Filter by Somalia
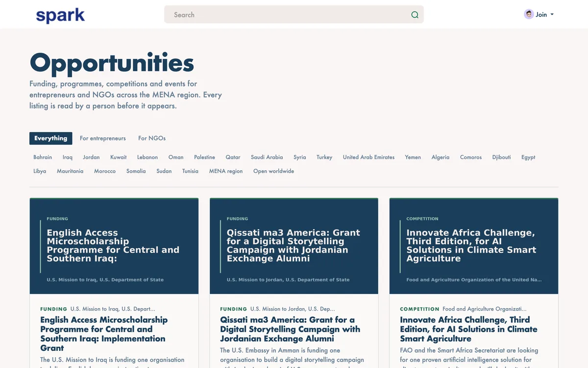This screenshot has height=368, width=588. click(136, 171)
